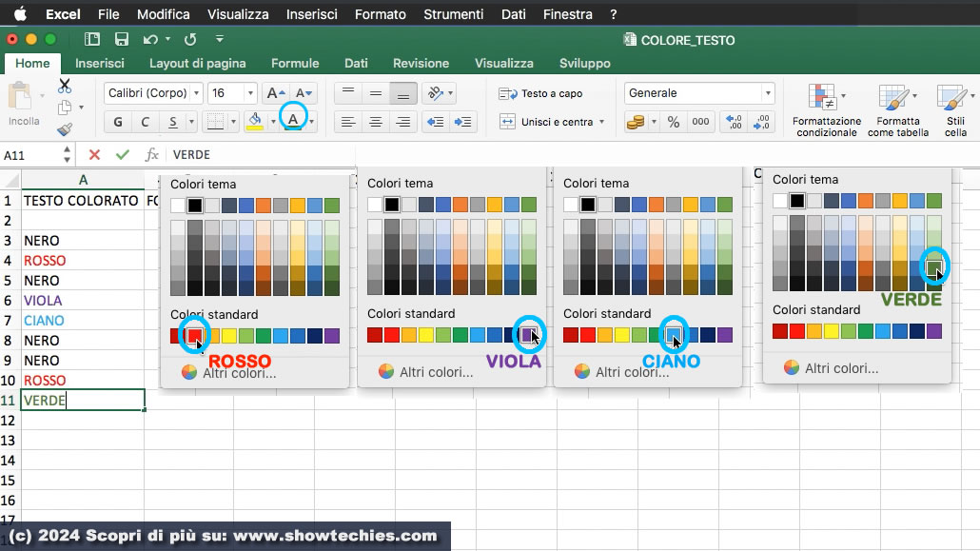
Task: Open the Calibri (Corpo) font dropdown
Action: tap(196, 93)
